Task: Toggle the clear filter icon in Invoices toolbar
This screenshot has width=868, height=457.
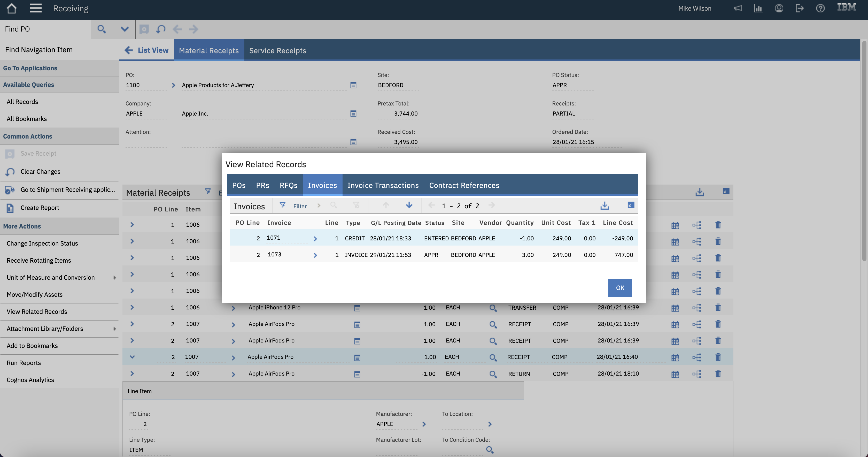Action: tap(357, 205)
